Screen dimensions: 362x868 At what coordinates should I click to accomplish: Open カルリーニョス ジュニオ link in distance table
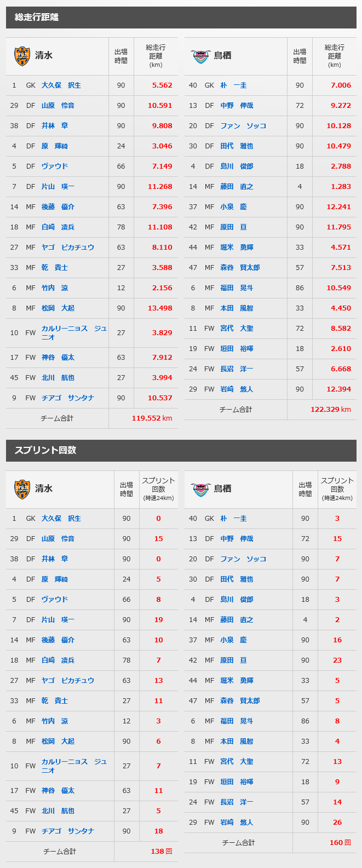(74, 333)
